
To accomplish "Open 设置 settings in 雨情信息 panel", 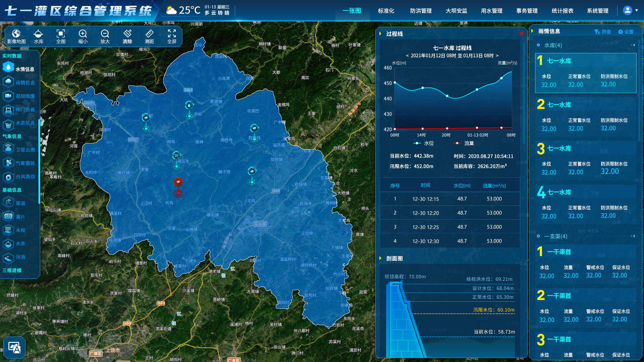I will click(626, 32).
